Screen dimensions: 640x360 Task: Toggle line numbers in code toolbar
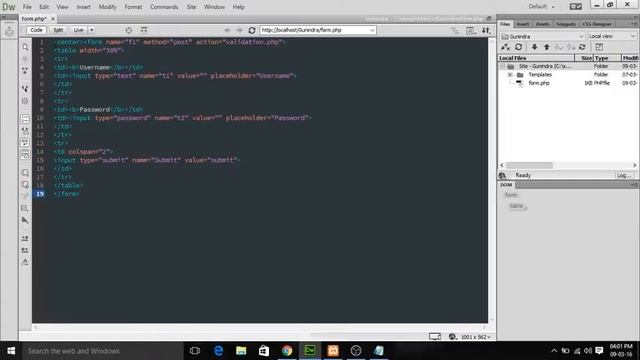(x=25, y=119)
